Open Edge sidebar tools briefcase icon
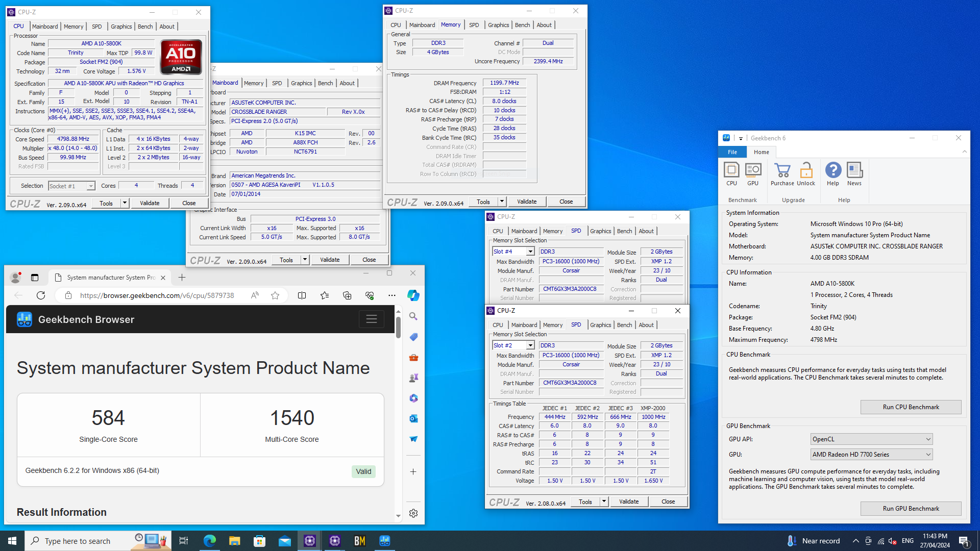This screenshot has height=551, width=980. click(413, 357)
